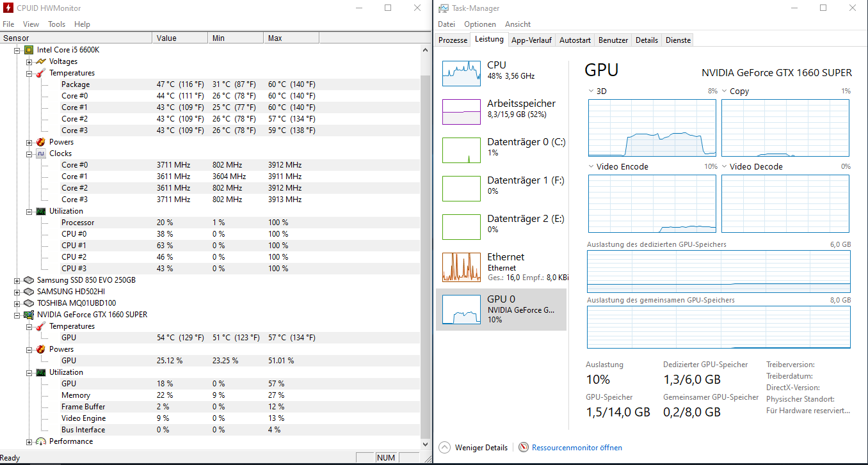Click Weniger Details button
868x465 pixels.
tap(474, 448)
